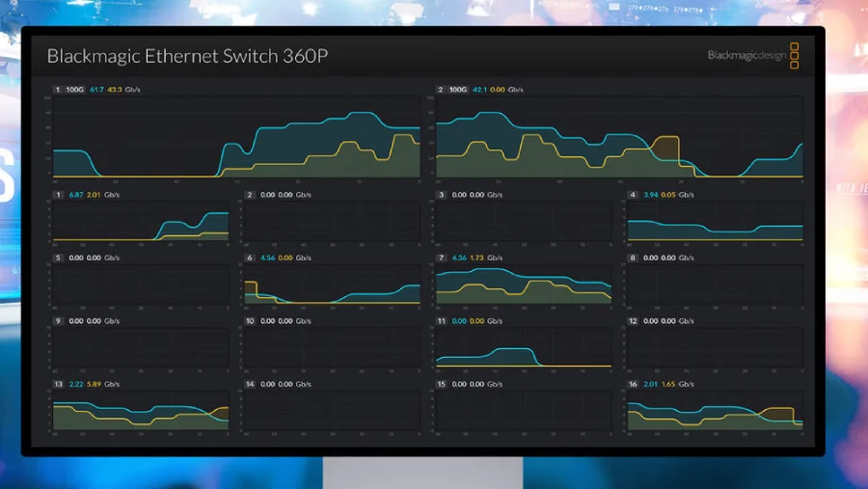Viewport: 868px width, 489px height.
Task: Click the 5.89 yellow rate on port 13
Action: click(x=94, y=384)
